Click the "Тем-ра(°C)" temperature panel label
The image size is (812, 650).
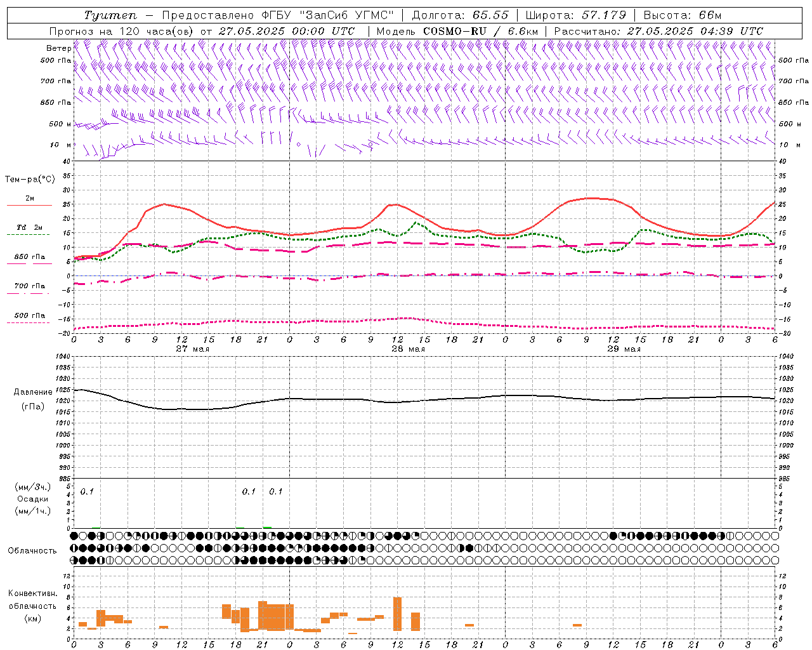(x=30, y=180)
